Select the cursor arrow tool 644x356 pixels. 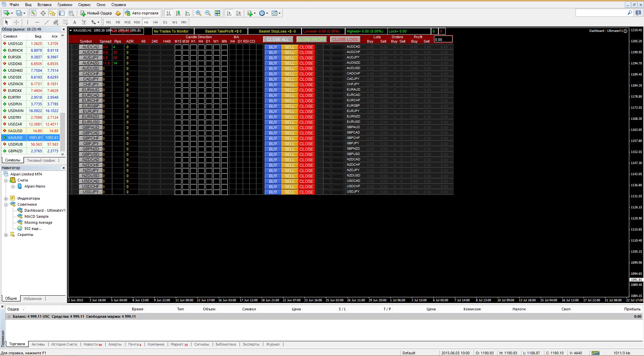tap(6, 22)
